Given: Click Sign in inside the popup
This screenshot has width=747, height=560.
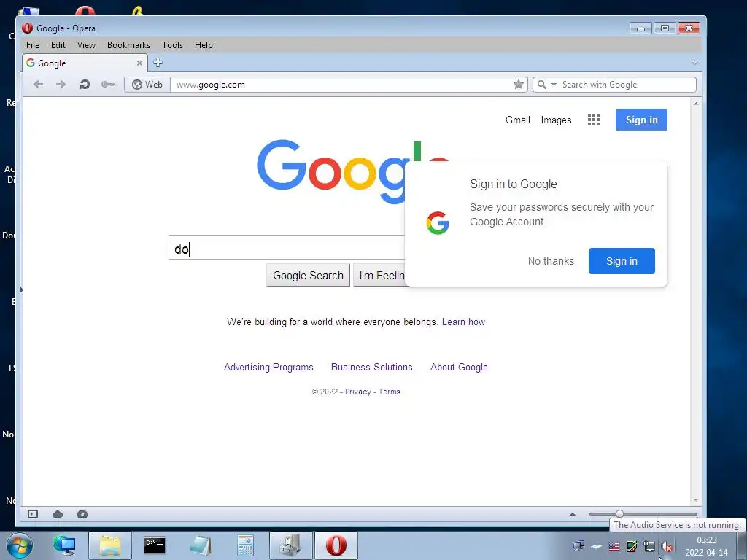Looking at the screenshot, I should (x=622, y=261).
